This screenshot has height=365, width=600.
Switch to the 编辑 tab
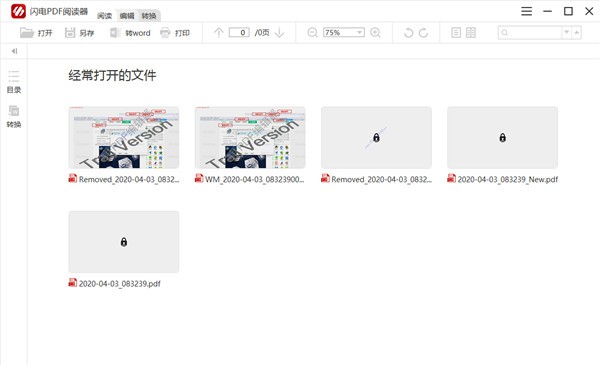pos(127,15)
